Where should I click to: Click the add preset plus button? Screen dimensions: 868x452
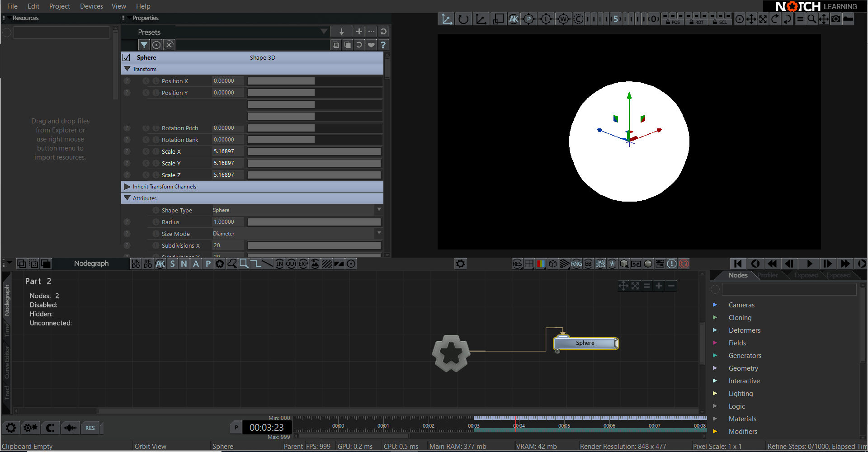click(x=359, y=31)
